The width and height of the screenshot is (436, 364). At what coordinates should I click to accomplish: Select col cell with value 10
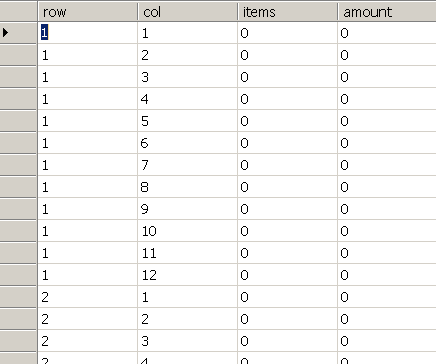pos(187,231)
